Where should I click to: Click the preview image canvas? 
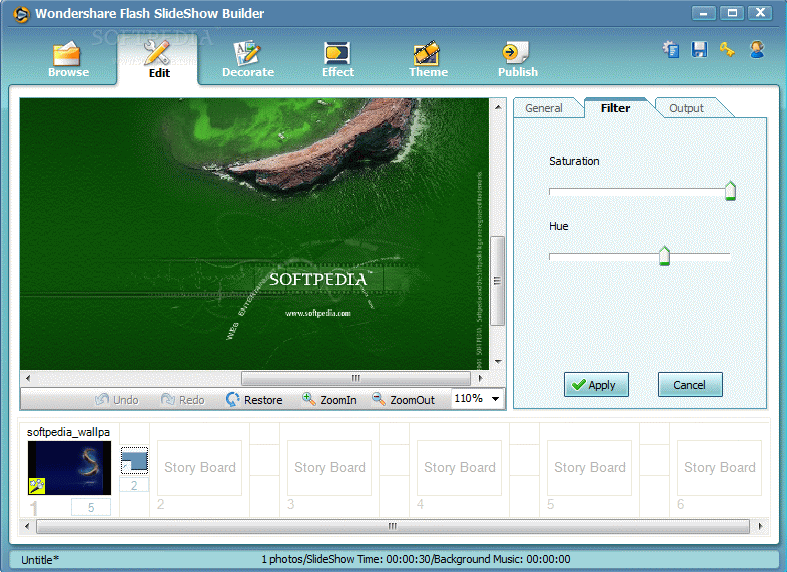coord(254,234)
